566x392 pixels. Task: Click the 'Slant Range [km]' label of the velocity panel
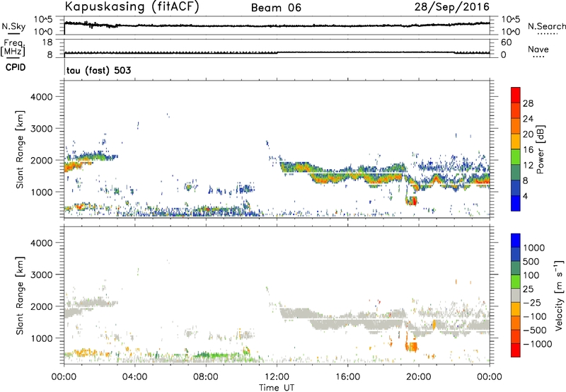20,295
